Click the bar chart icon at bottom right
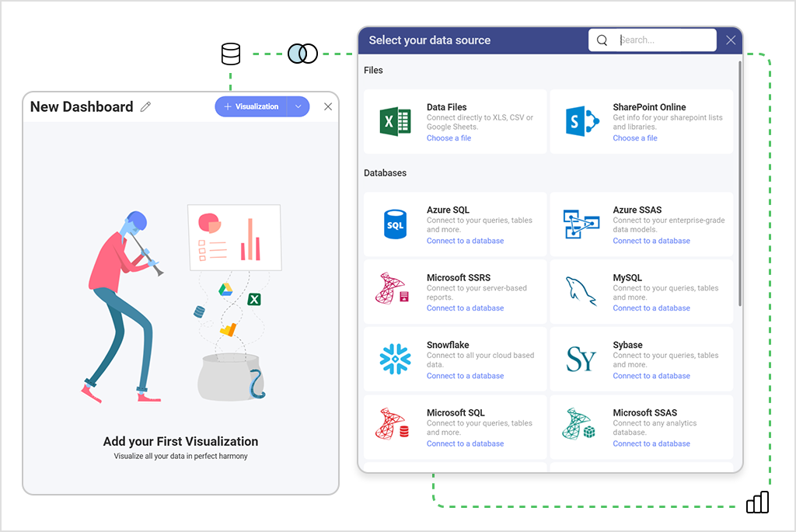This screenshot has width=796, height=532. coord(757,502)
